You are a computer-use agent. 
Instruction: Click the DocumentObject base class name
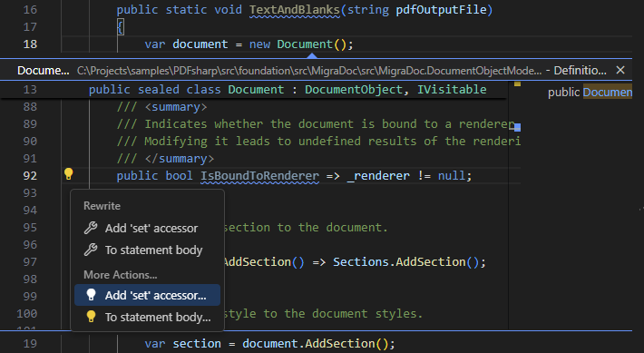click(354, 90)
